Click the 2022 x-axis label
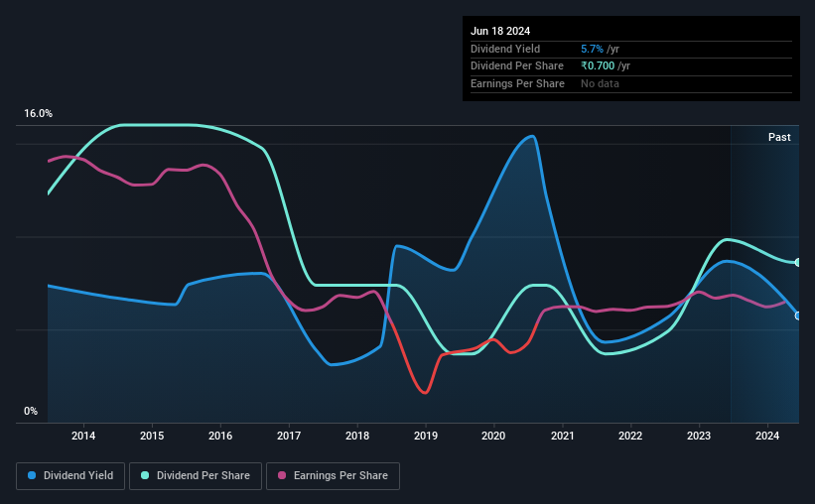Image resolution: width=815 pixels, height=504 pixels. tap(630, 436)
